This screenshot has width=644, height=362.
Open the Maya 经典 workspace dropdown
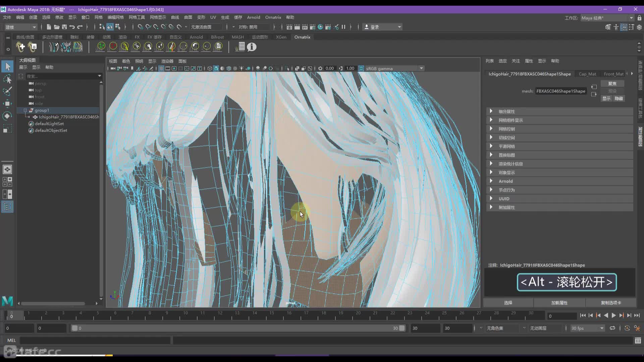[x=607, y=18]
